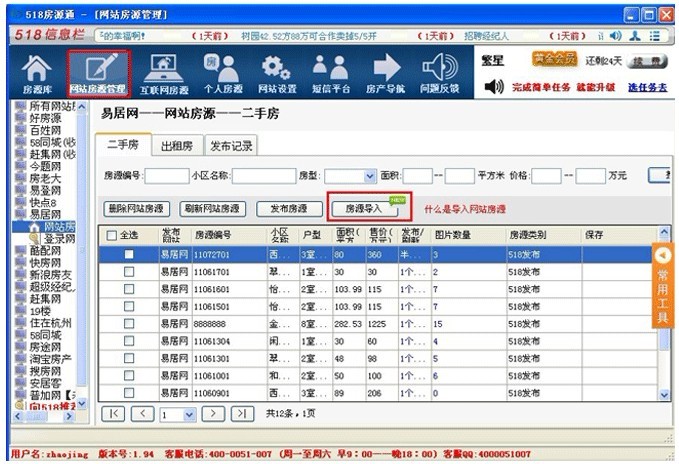Select 快房网 in the site tree
This screenshot has height=464, width=679.
click(45, 263)
